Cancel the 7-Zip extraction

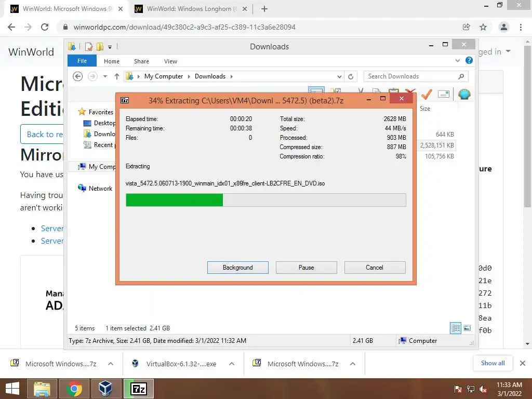(375, 268)
